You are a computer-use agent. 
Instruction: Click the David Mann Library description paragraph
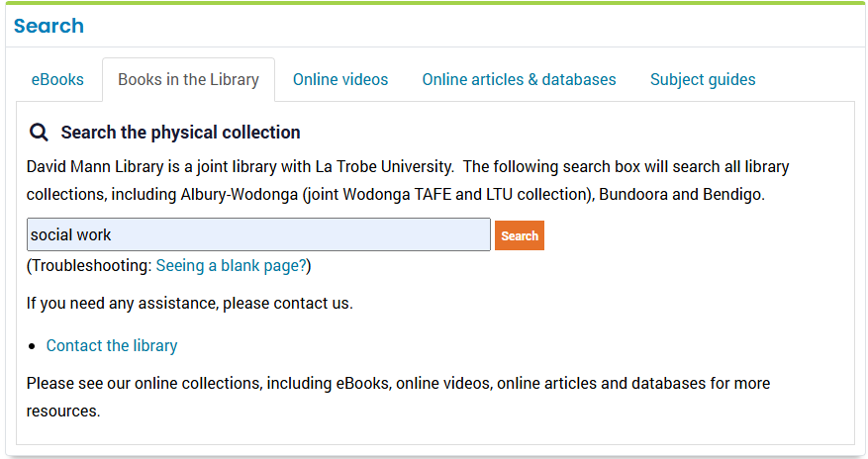[408, 180]
